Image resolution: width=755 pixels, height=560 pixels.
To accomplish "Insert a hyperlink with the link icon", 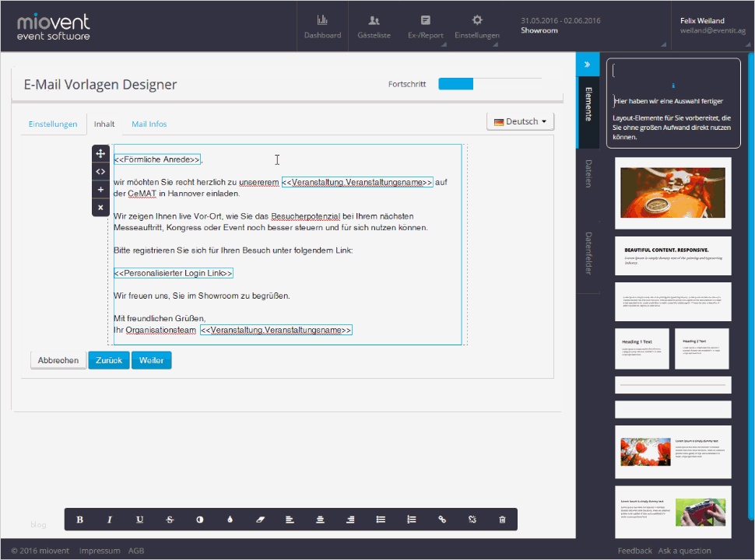I will tap(442, 520).
